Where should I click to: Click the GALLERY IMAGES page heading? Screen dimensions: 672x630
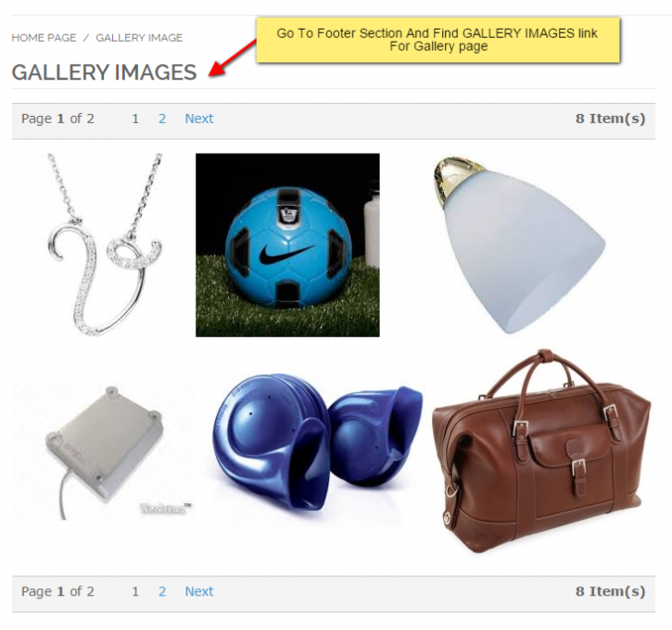(x=104, y=72)
